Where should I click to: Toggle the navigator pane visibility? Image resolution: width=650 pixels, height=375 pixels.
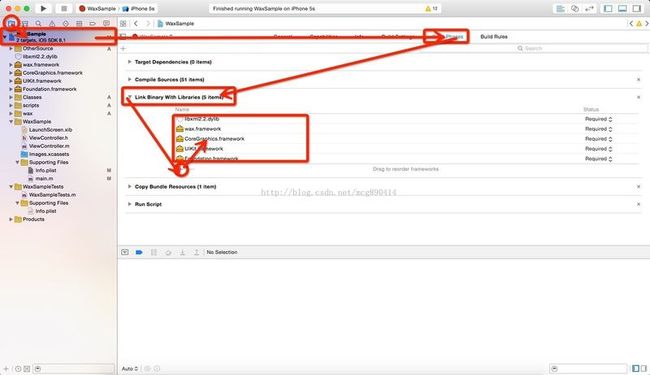[608, 8]
